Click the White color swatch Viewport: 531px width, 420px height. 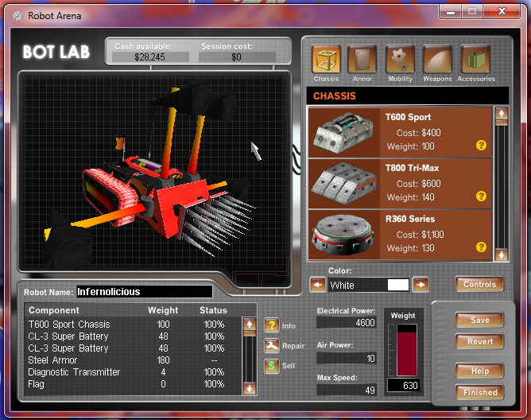[x=398, y=285]
